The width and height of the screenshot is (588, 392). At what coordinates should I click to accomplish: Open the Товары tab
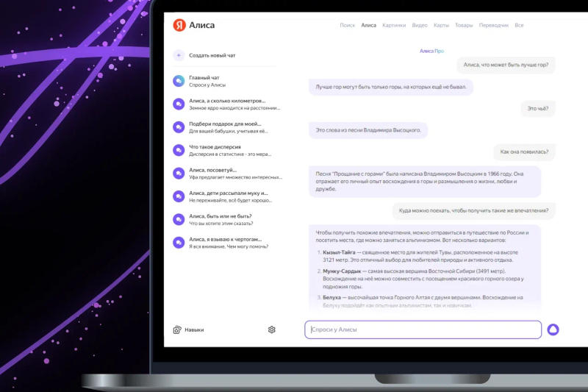click(x=464, y=25)
